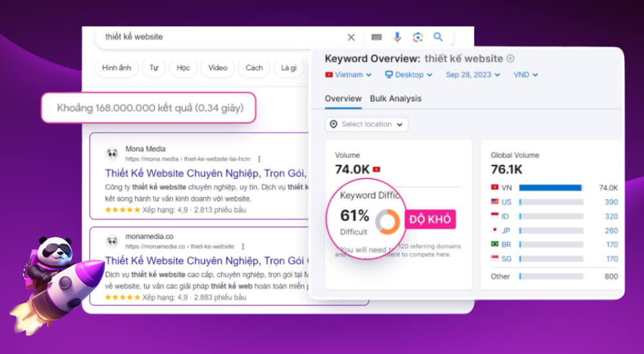Screen dimensions: 644x354
Task: Open the Desktop device dropdown
Action: click(408, 75)
